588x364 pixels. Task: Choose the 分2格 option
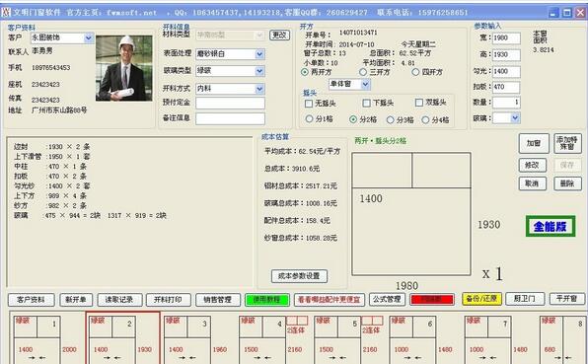point(353,119)
